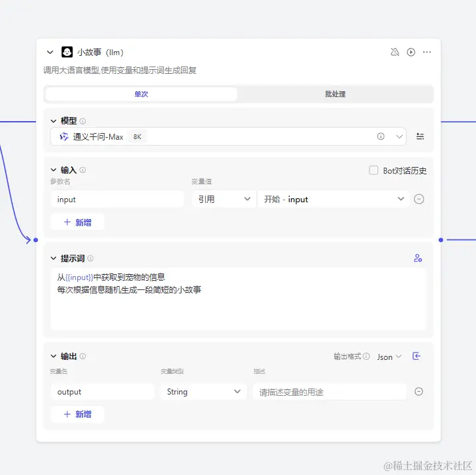Enable the Bot对话历史 checkbox

coord(373,170)
